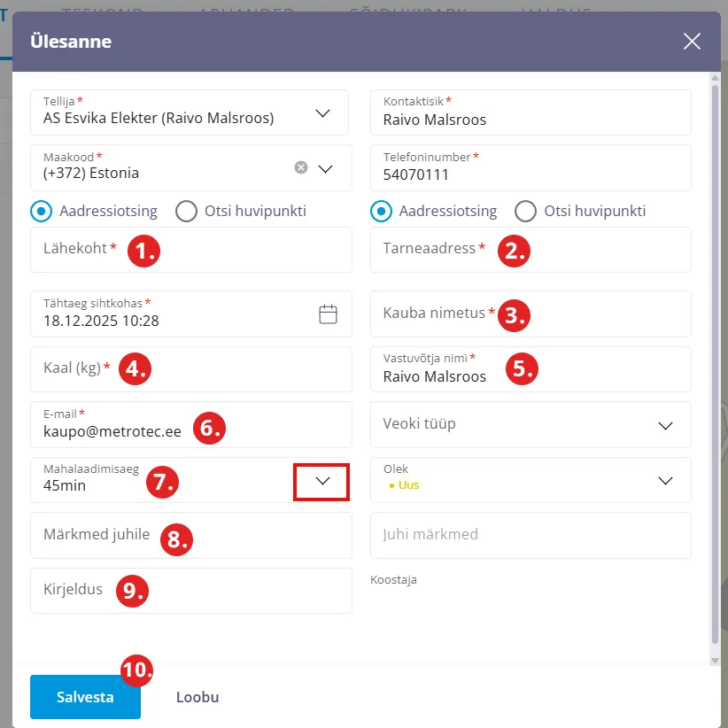This screenshot has width=728, height=728.
Task: Select right Aadressiotsing radio button
Action: click(381, 211)
